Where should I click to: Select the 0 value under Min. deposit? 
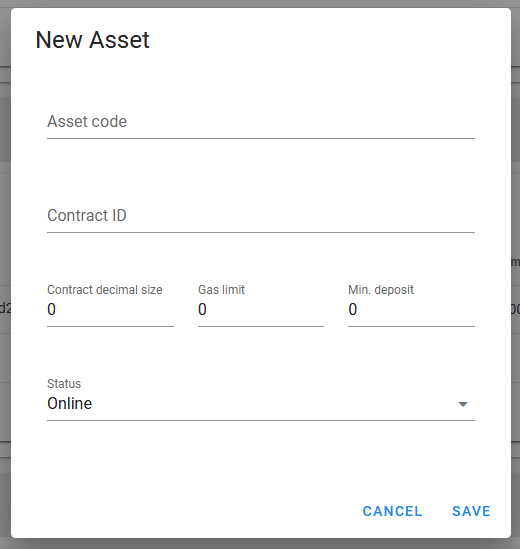[353, 310]
